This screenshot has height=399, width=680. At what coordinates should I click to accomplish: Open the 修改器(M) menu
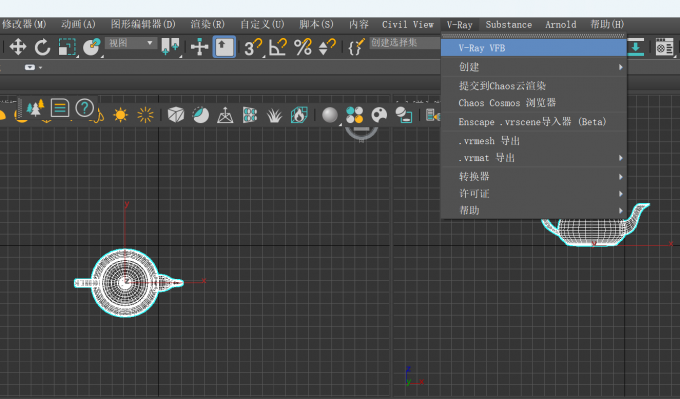(24, 24)
